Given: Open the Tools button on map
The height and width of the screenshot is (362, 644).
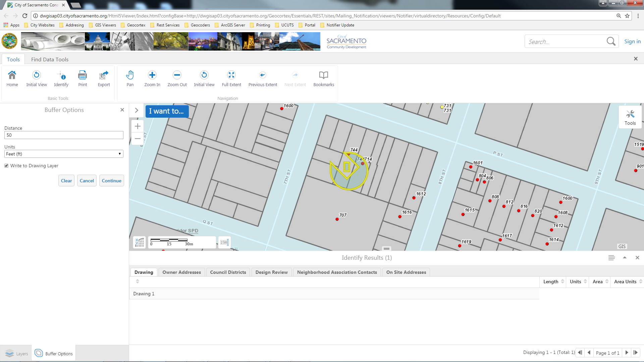Looking at the screenshot, I should [630, 117].
